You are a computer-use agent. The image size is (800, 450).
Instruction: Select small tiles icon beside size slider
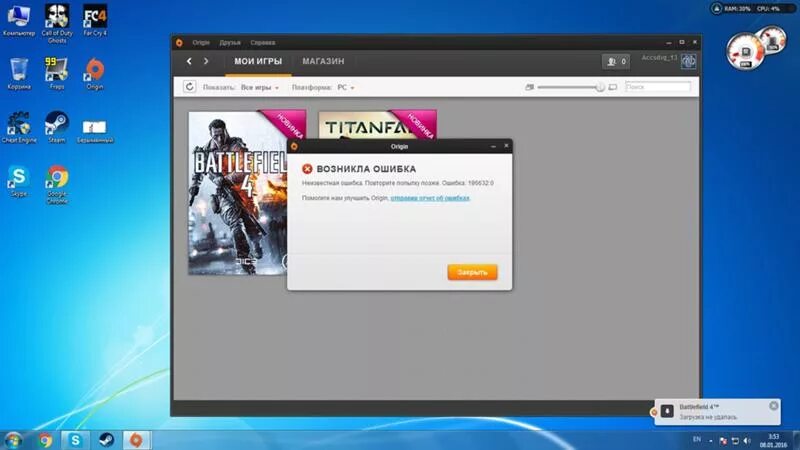(x=529, y=87)
